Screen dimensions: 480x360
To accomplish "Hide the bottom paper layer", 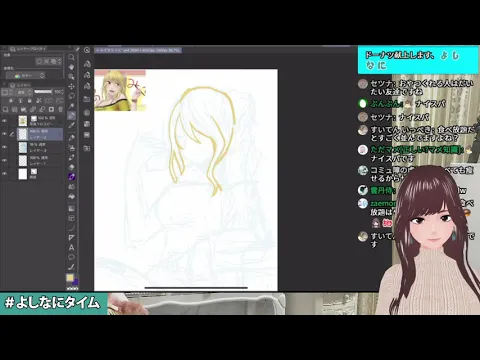I will pos(4,174).
